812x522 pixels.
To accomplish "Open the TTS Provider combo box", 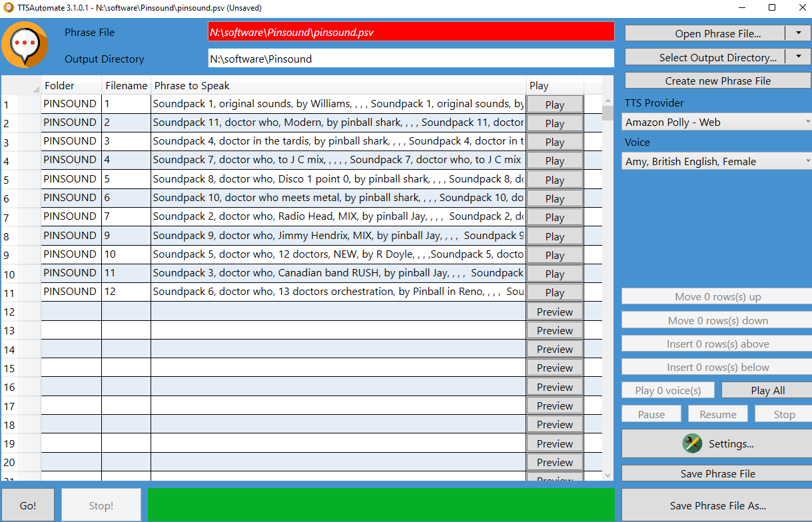I will [717, 122].
